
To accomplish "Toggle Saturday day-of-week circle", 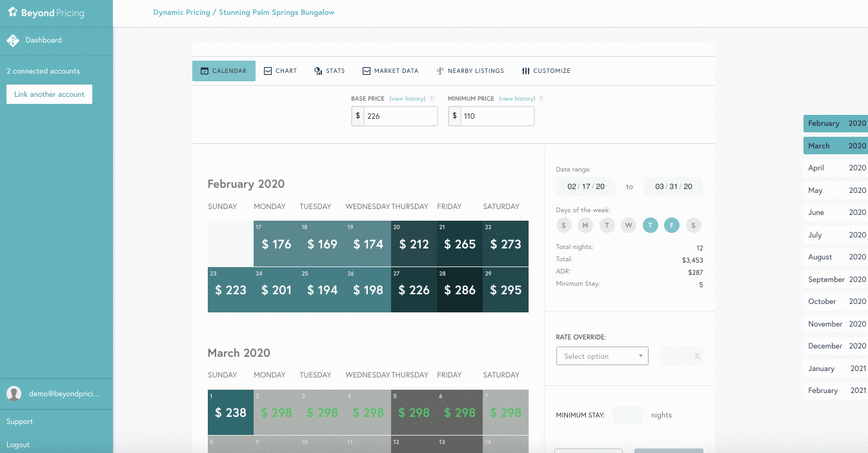I will pos(694,225).
